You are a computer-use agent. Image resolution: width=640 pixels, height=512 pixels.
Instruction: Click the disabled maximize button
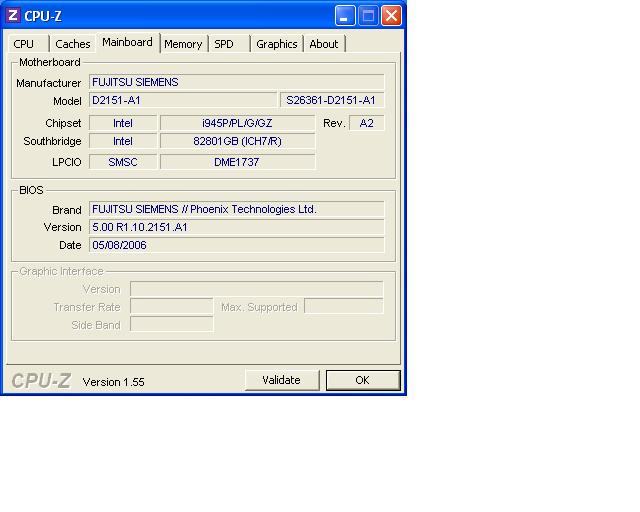point(368,16)
